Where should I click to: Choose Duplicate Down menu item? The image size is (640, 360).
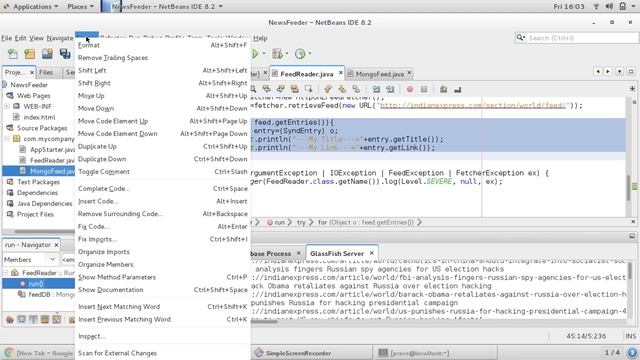(163, 159)
